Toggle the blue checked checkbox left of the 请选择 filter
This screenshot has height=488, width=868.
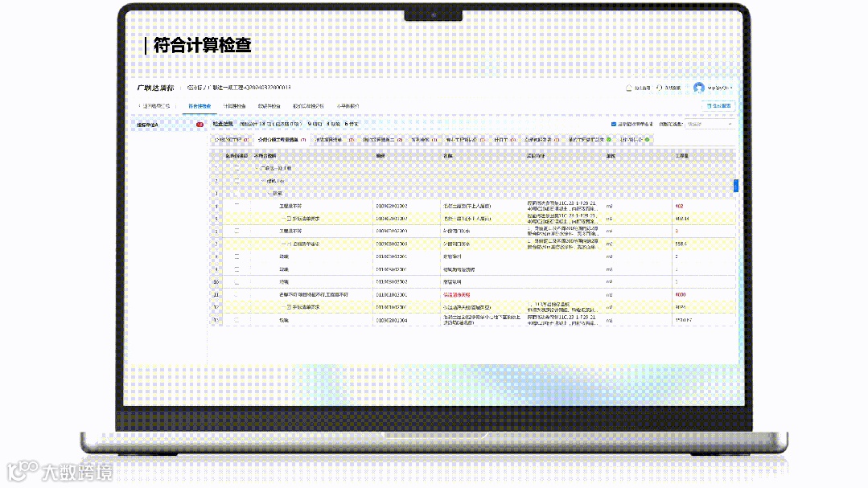tap(613, 125)
